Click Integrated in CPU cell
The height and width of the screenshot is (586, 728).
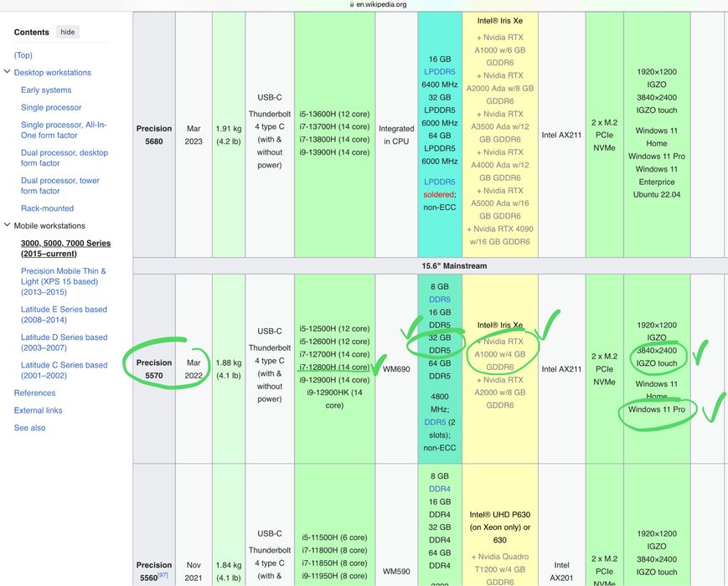coord(396,135)
